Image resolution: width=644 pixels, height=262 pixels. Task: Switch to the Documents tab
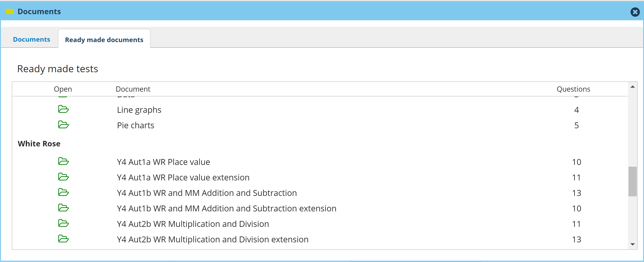(x=31, y=39)
